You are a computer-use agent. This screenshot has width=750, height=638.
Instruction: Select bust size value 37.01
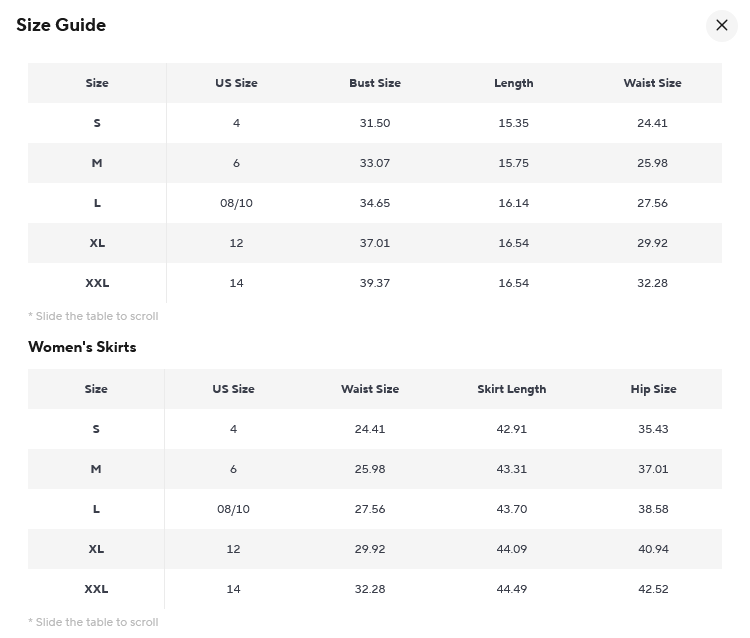point(375,243)
